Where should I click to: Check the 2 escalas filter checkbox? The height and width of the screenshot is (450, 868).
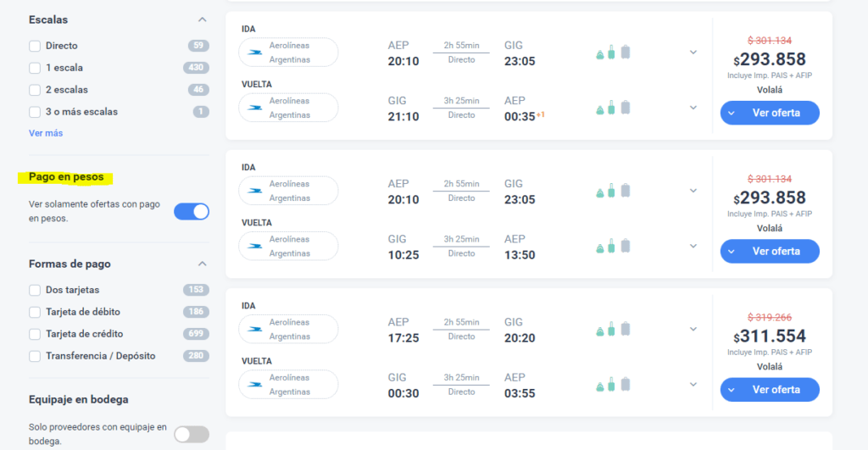[35, 90]
